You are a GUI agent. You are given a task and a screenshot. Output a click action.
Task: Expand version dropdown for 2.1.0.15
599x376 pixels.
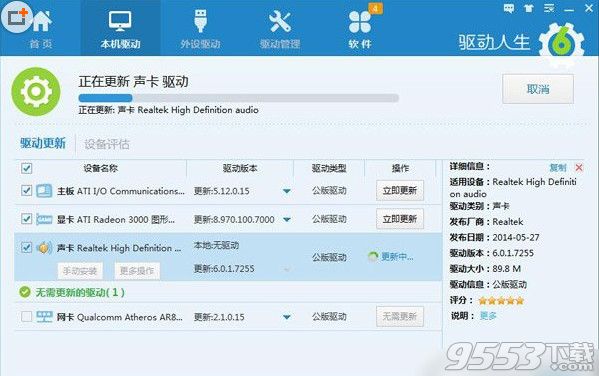[287, 317]
